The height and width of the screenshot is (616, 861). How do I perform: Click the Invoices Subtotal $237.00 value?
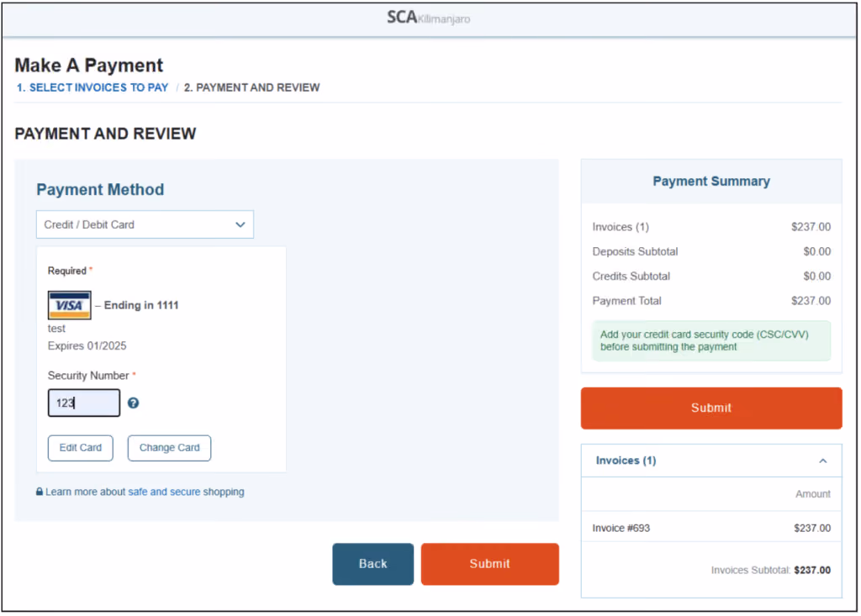pos(812,571)
